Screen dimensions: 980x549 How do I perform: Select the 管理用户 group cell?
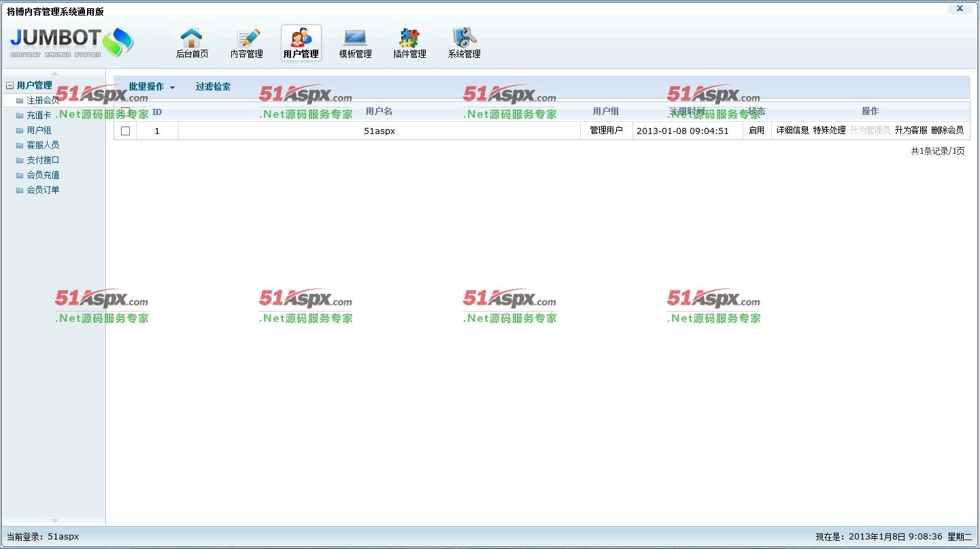pos(606,131)
